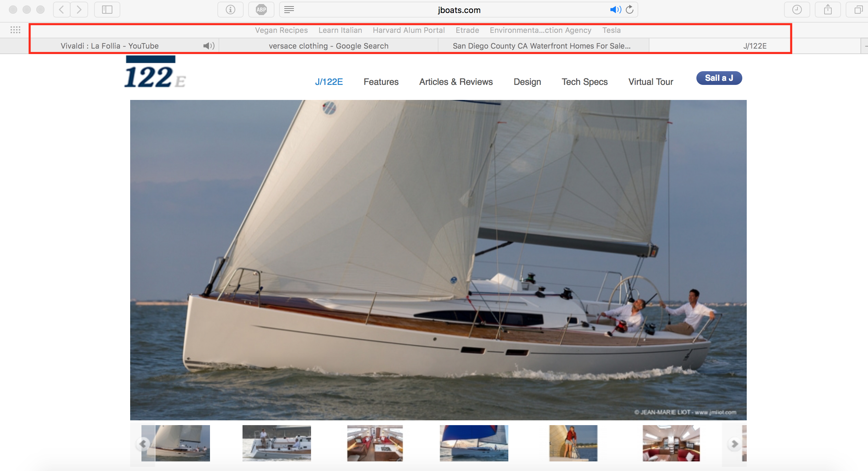The image size is (868, 471).
Task: Show the Favorites grid icon
Action: 15,30
